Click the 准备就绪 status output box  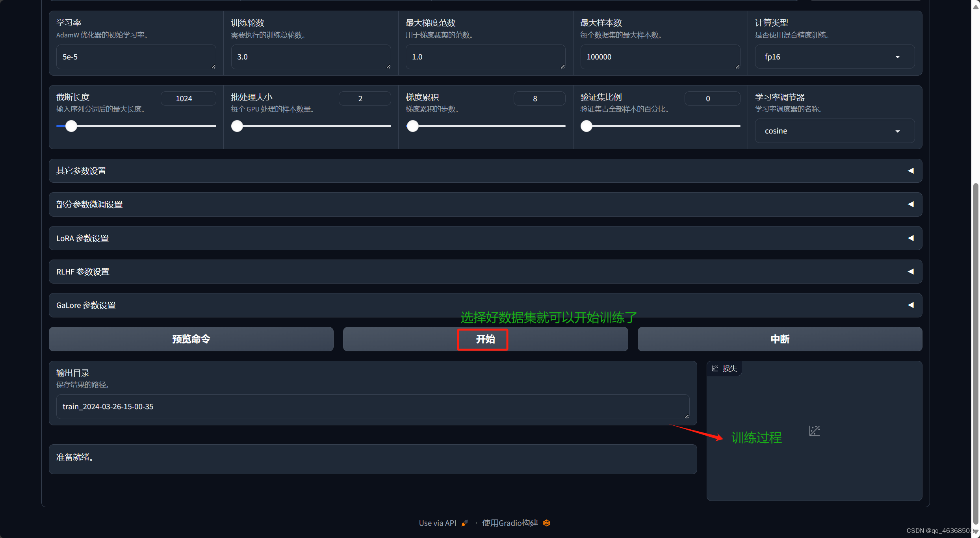[x=373, y=459]
